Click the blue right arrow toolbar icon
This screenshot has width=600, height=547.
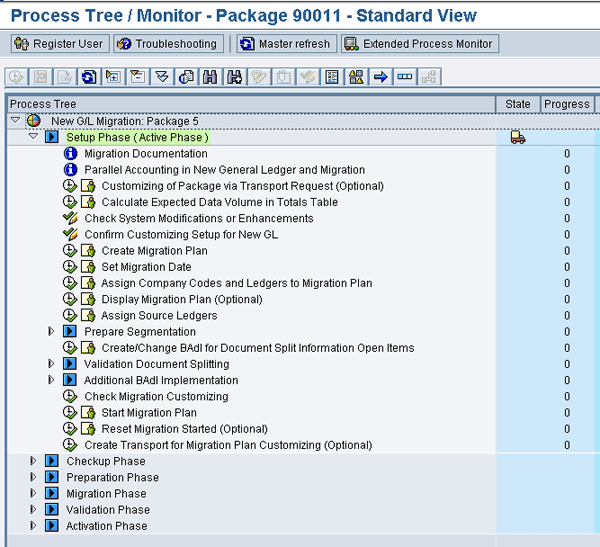point(380,77)
